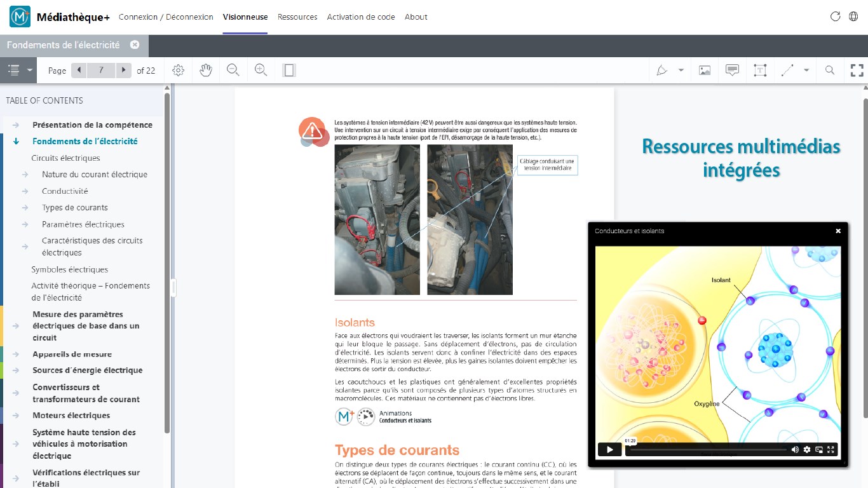Click the table of contents scrollbar
The image size is (868, 488).
167,264
